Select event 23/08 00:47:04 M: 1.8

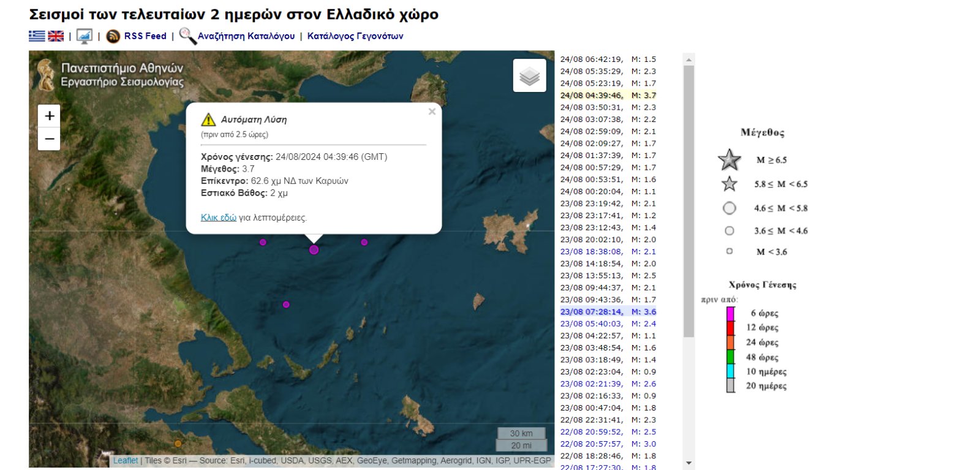[608, 407]
